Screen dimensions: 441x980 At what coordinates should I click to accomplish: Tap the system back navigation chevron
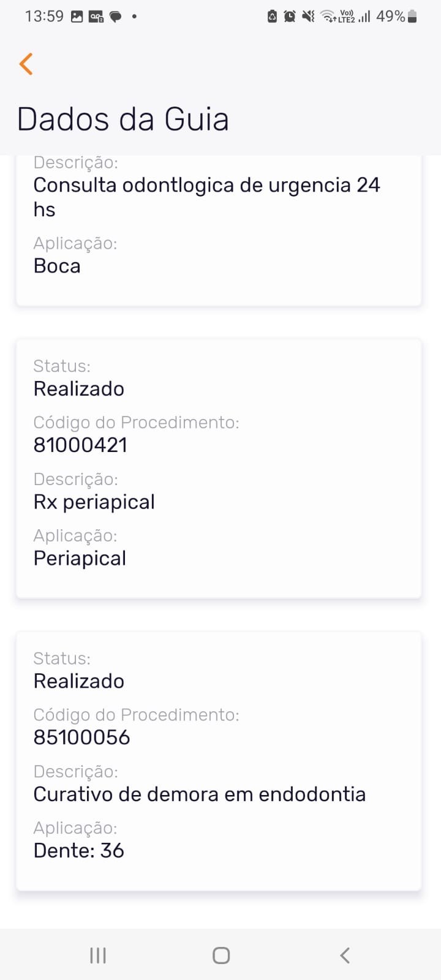pos(345,955)
